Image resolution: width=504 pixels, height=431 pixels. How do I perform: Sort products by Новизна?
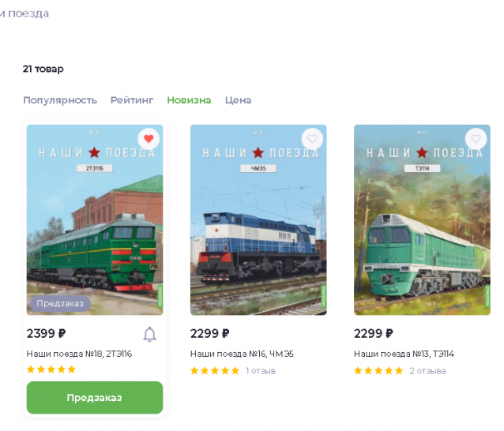[189, 100]
